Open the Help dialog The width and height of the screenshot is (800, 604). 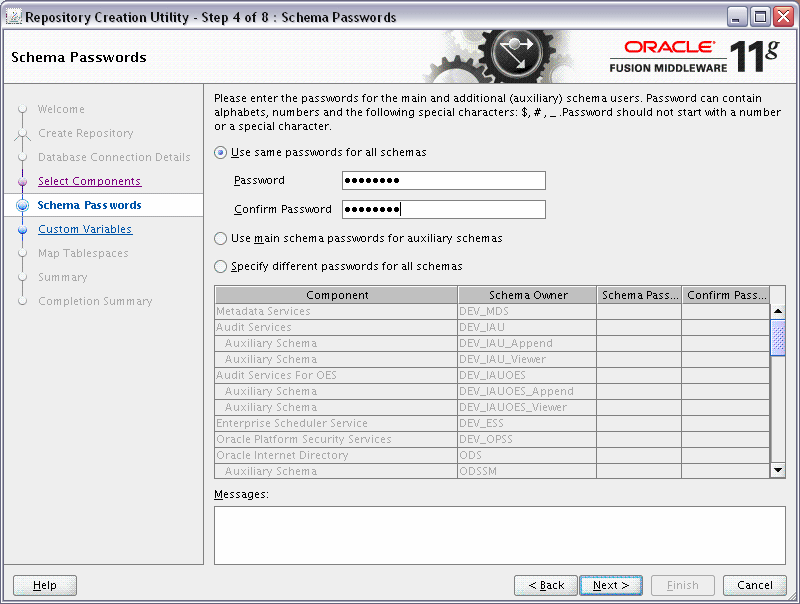coord(44,585)
